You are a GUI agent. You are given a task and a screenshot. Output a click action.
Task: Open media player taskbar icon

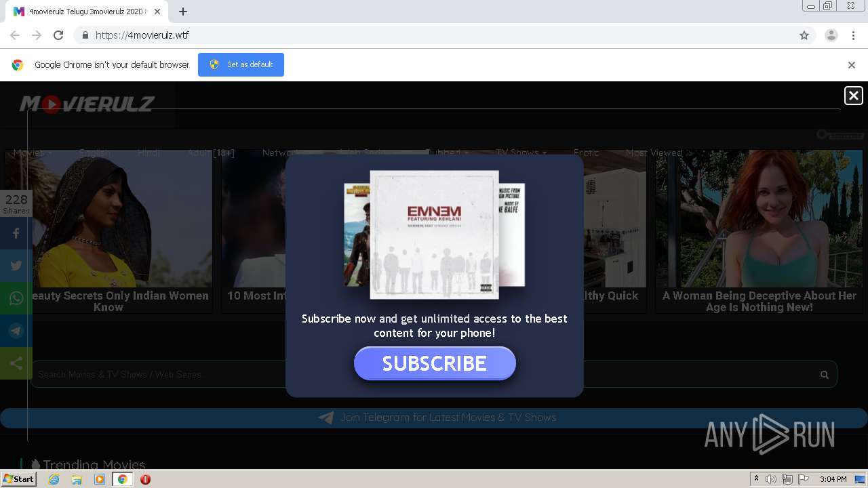pos(100,479)
